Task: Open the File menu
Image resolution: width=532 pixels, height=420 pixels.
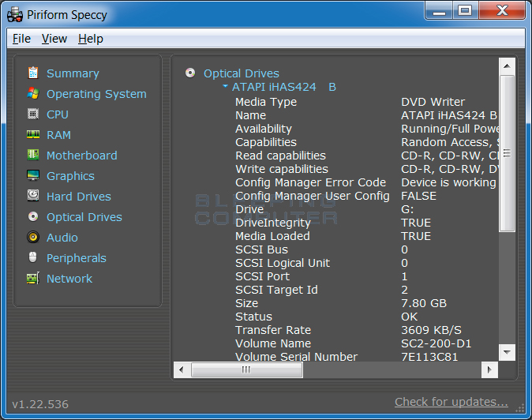Action: tap(21, 39)
